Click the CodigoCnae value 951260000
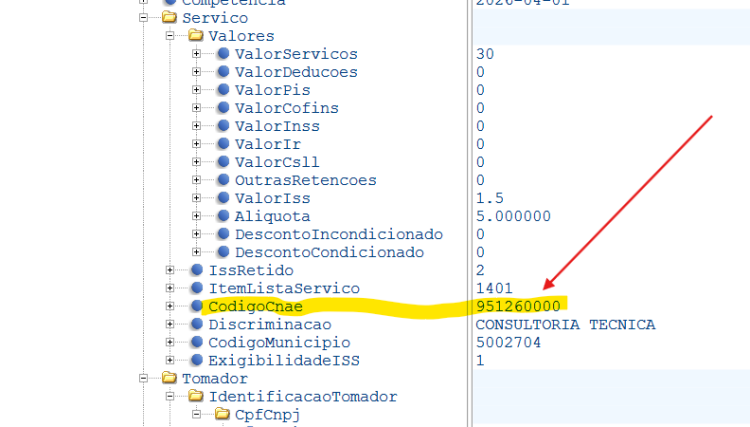Screen dimensions: 750x427 click(518, 307)
